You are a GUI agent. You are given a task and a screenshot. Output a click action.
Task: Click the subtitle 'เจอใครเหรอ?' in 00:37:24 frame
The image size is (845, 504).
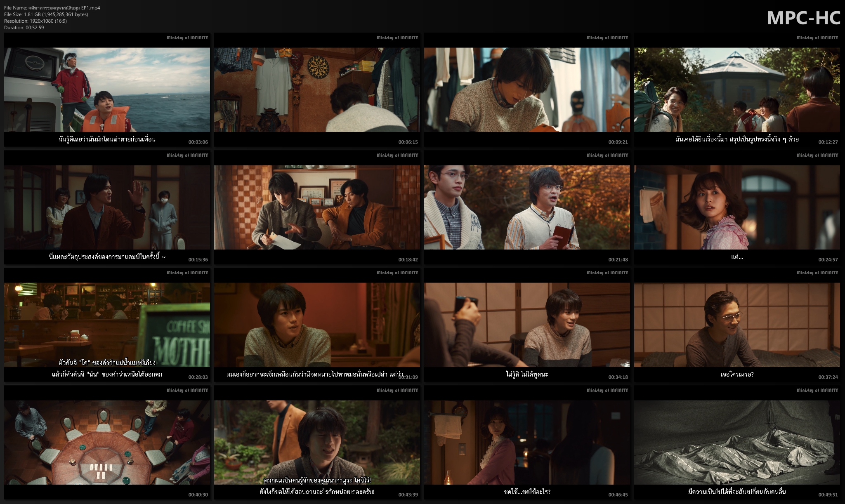click(737, 374)
